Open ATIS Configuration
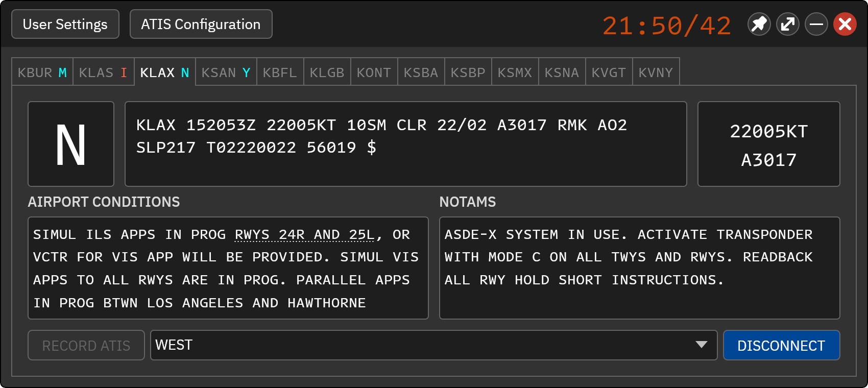This screenshot has height=388, width=868. [201, 24]
